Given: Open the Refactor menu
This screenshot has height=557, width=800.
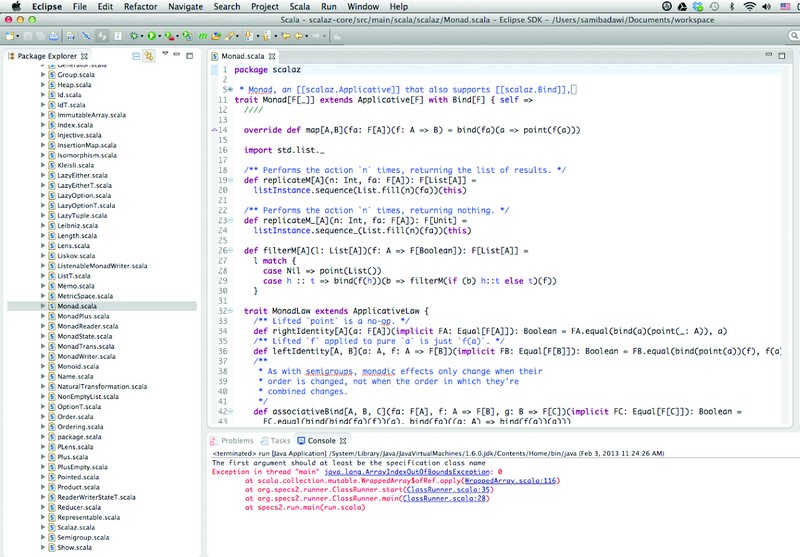Looking at the screenshot, I should click(140, 7).
